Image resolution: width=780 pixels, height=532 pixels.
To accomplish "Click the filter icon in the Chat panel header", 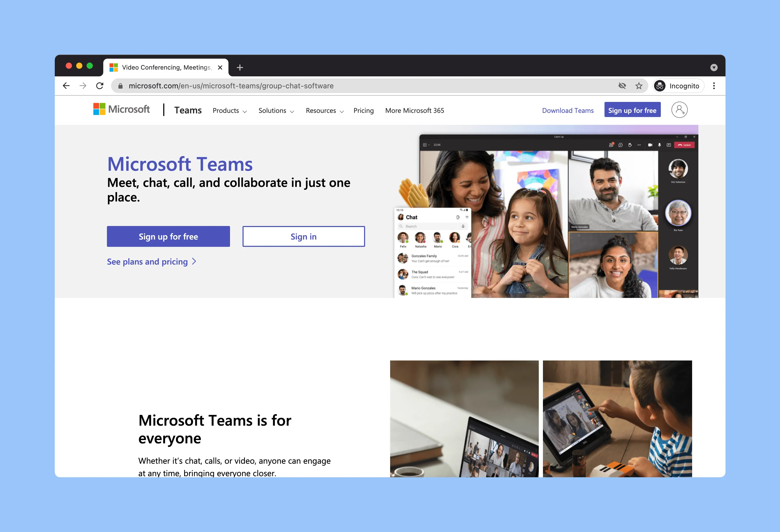I will [467, 217].
